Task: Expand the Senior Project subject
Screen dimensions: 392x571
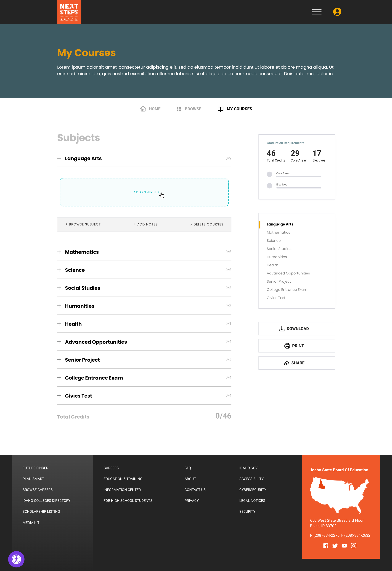Action: point(59,360)
